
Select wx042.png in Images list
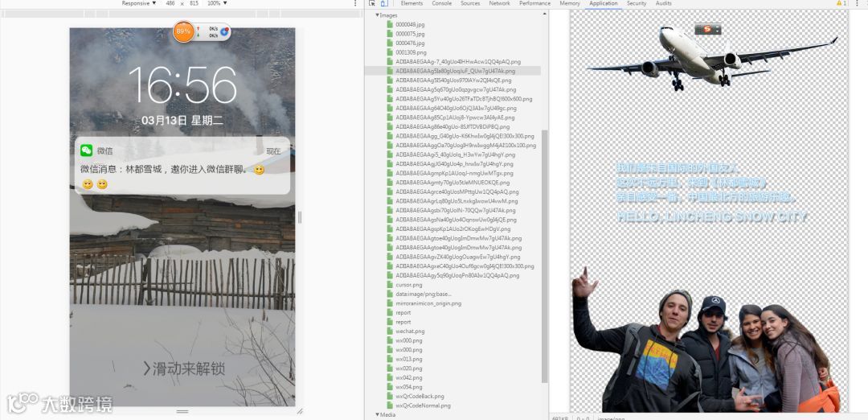pyautogui.click(x=408, y=378)
